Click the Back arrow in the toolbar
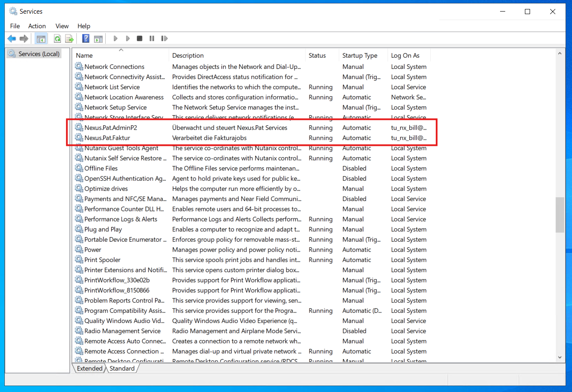The height and width of the screenshot is (392, 572). pyautogui.click(x=12, y=39)
